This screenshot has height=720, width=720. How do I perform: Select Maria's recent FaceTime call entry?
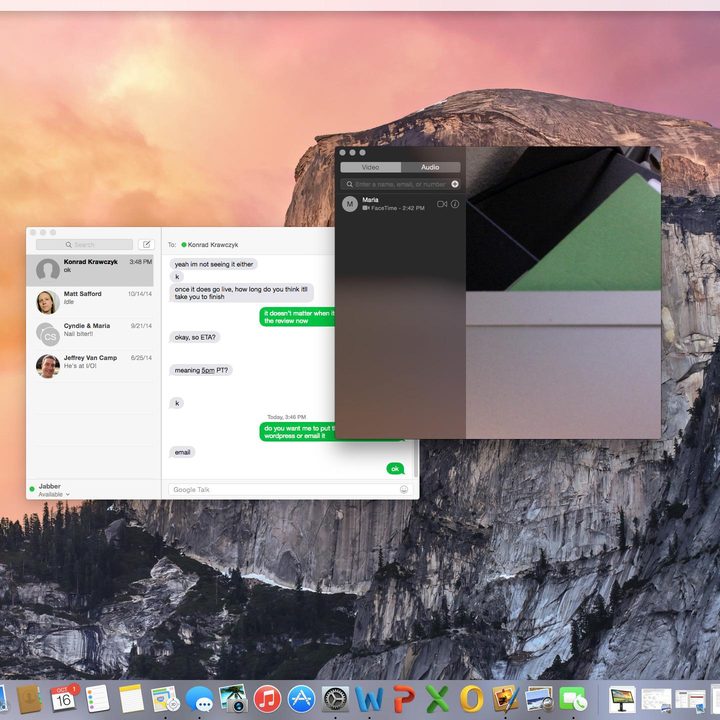[400, 204]
